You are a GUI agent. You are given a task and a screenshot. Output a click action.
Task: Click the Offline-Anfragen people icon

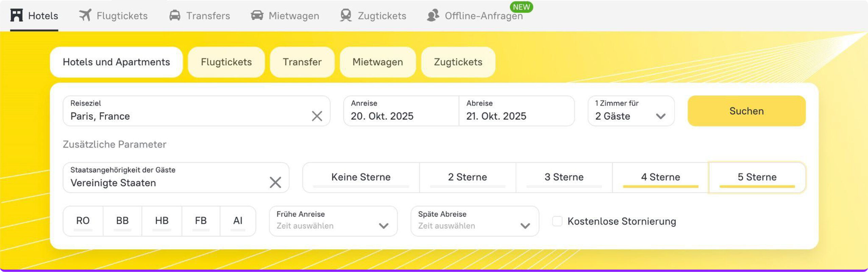(x=433, y=15)
